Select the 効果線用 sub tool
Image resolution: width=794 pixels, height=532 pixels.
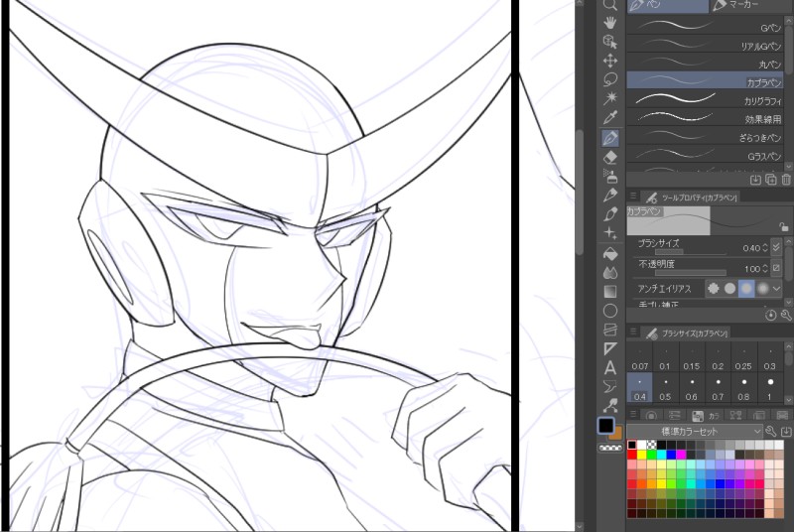point(705,117)
